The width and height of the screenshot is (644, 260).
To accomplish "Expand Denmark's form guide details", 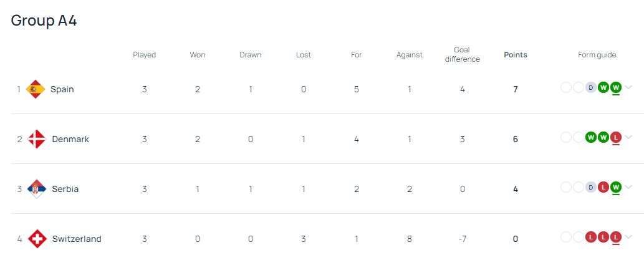I will coord(628,137).
